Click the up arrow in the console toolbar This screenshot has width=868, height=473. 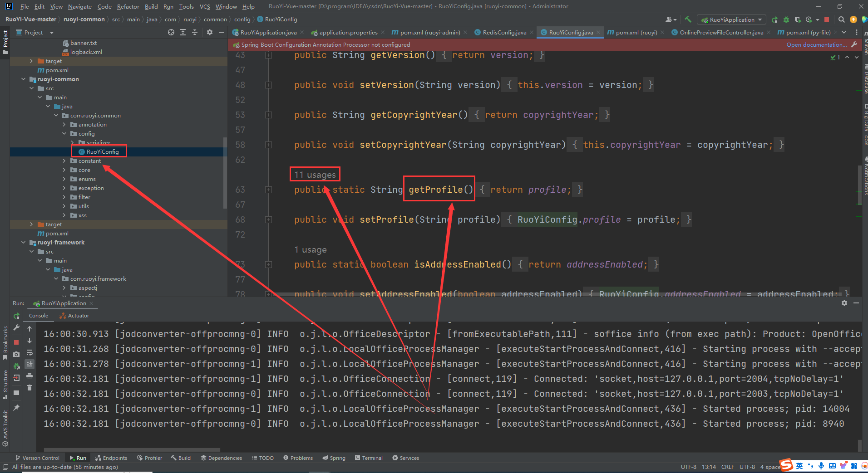point(30,329)
